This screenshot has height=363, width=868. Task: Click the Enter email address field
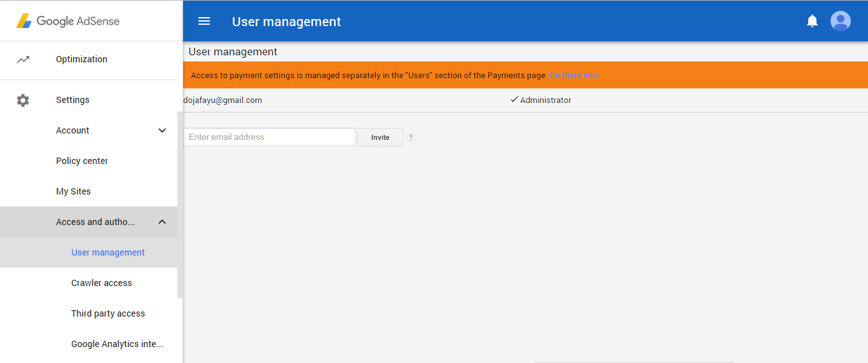[269, 137]
